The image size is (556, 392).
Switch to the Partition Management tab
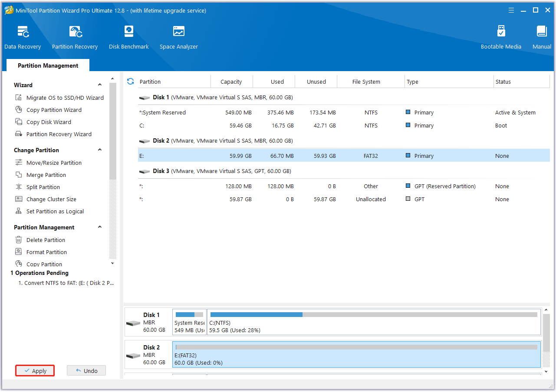click(x=48, y=65)
